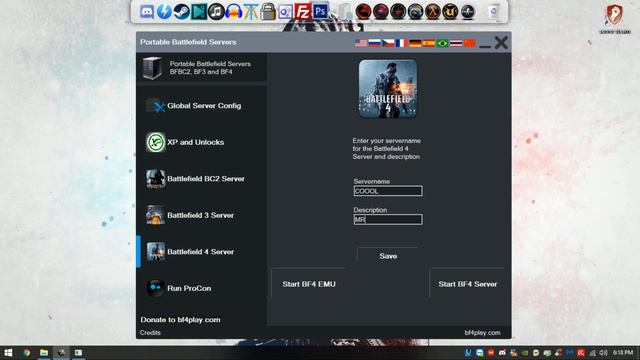This screenshot has height=360, width=640.
Task: Launch Unreal Tournament icon in dock
Action: [x=450, y=11]
